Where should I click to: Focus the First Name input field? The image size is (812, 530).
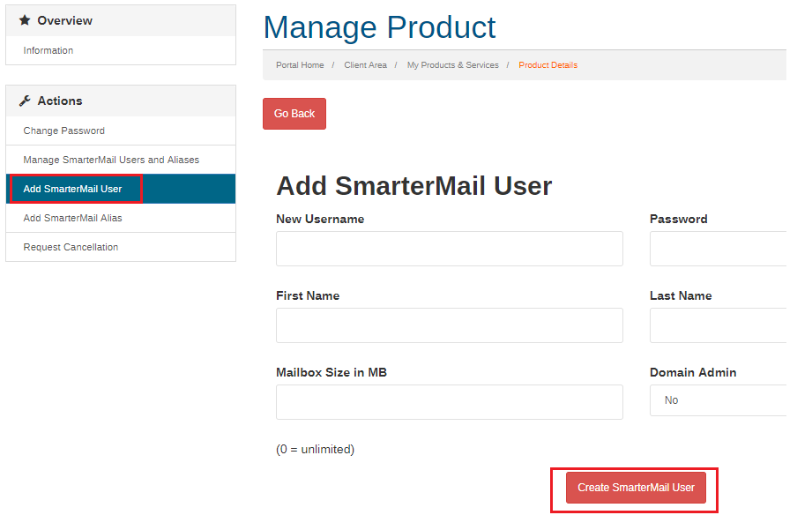(450, 325)
